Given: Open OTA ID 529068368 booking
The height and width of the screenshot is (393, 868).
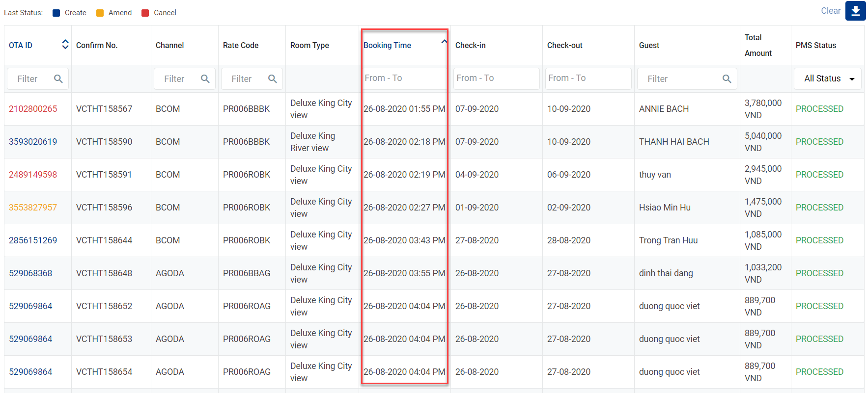Looking at the screenshot, I should [x=30, y=273].
